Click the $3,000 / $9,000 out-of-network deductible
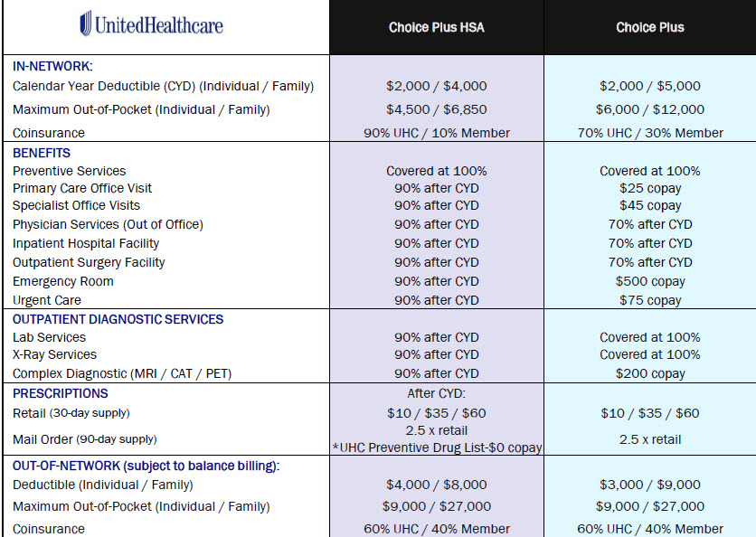Viewport: 756px width, 537px height. pyautogui.click(x=650, y=485)
